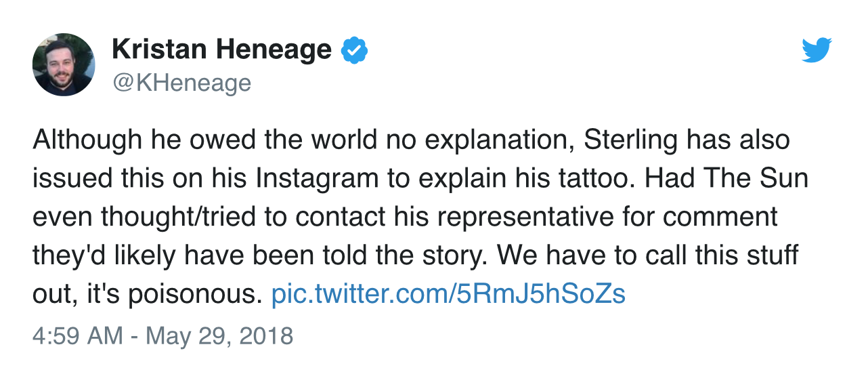The width and height of the screenshot is (868, 370).
Task: Visit the @KHeneage handle link
Action: [181, 83]
